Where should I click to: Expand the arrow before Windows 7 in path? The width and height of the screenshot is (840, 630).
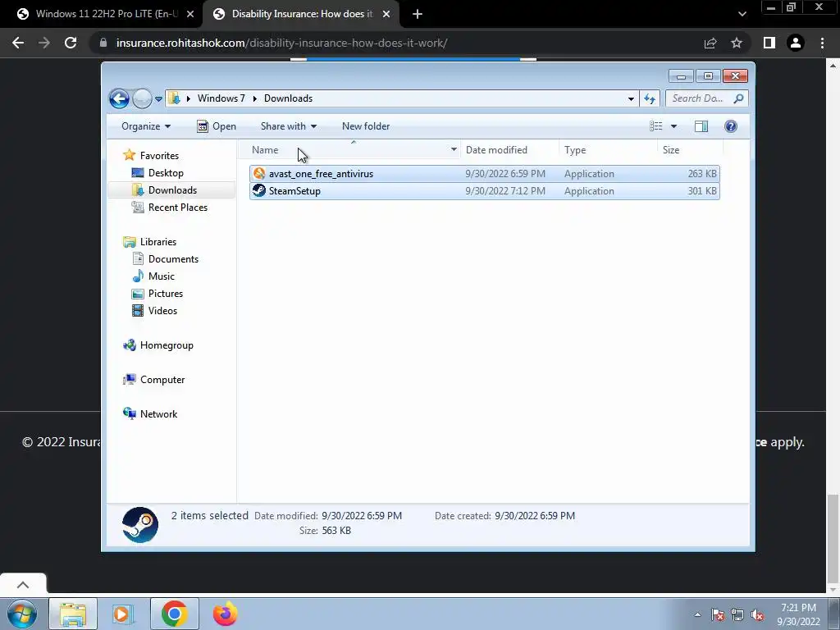pos(189,98)
